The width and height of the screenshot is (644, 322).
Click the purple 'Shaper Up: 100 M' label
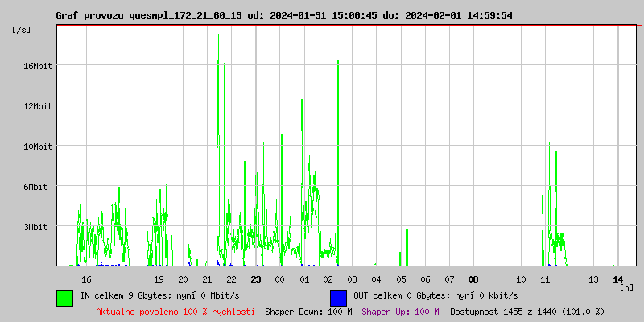[400, 312]
